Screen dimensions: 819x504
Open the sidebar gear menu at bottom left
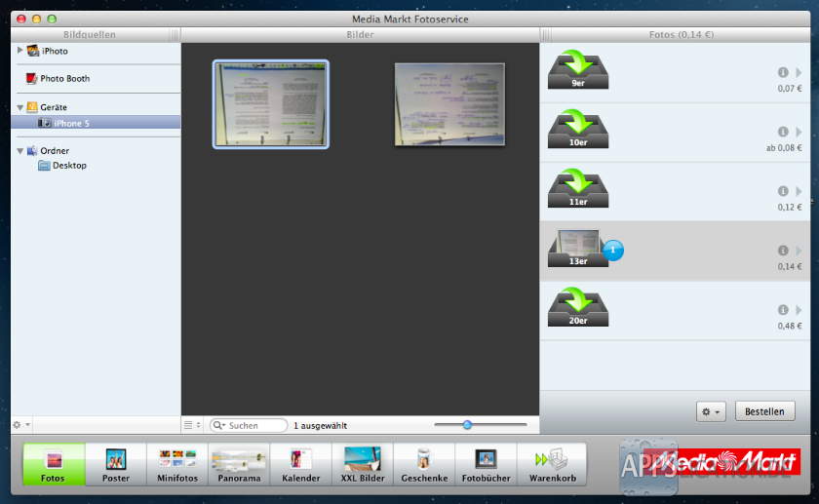coord(21,425)
